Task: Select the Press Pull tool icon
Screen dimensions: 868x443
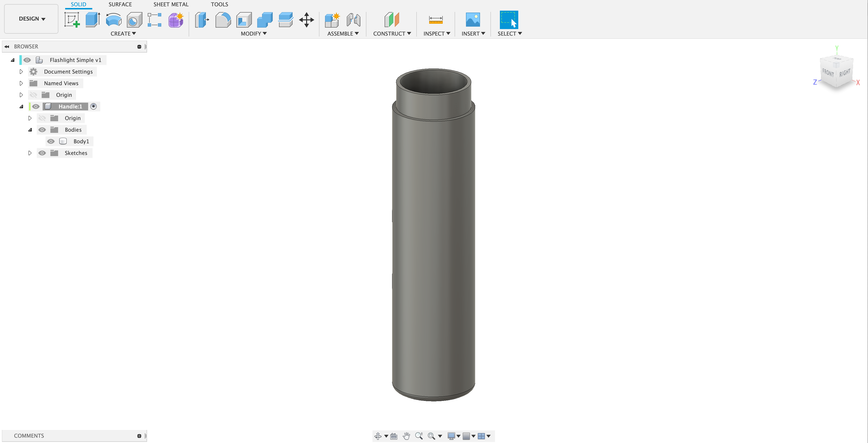Action: point(202,20)
